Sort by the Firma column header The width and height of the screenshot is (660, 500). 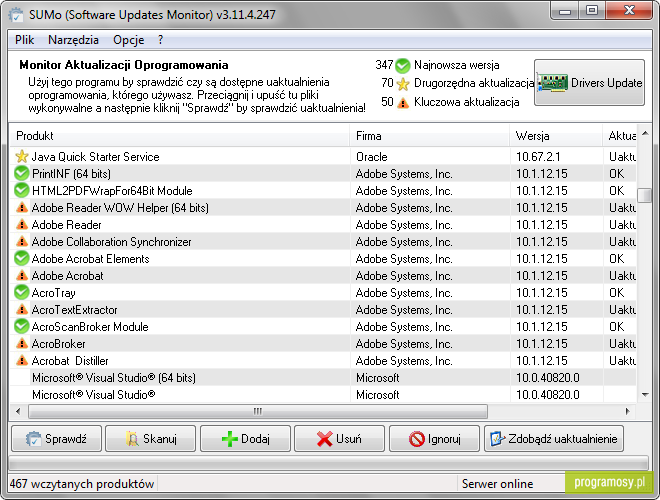(x=430, y=136)
